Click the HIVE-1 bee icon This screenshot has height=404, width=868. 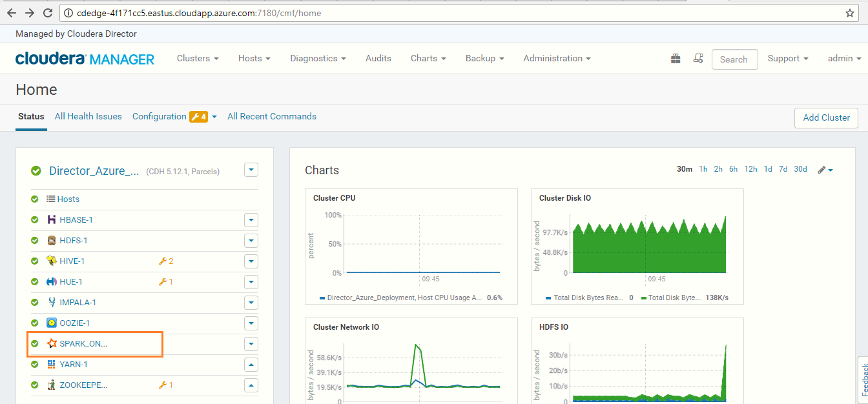[52, 261]
